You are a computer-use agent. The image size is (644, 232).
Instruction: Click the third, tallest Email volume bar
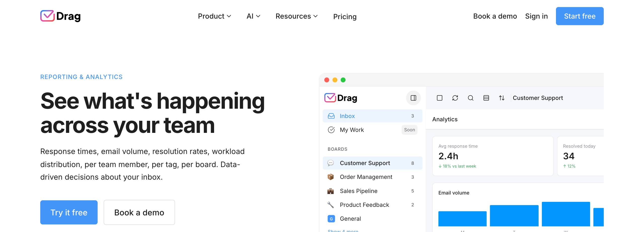tap(566, 214)
